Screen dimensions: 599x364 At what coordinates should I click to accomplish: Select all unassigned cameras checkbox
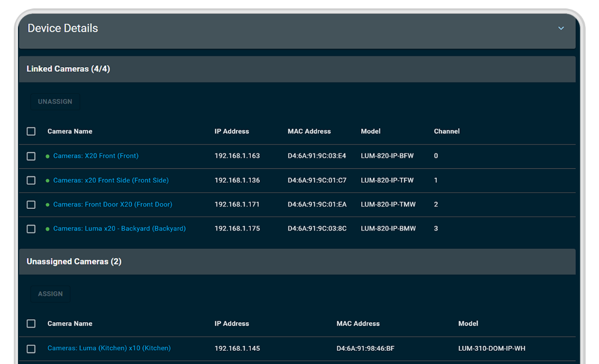(x=31, y=324)
